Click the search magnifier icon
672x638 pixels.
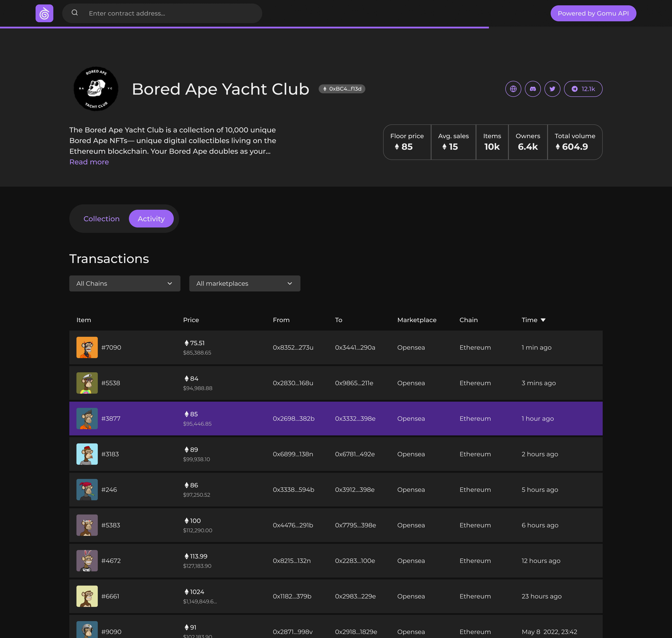74,13
